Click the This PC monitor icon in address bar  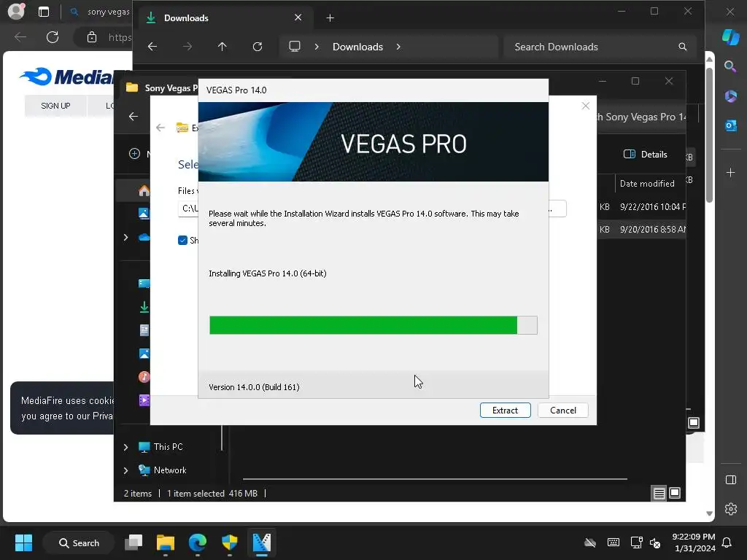[295, 47]
